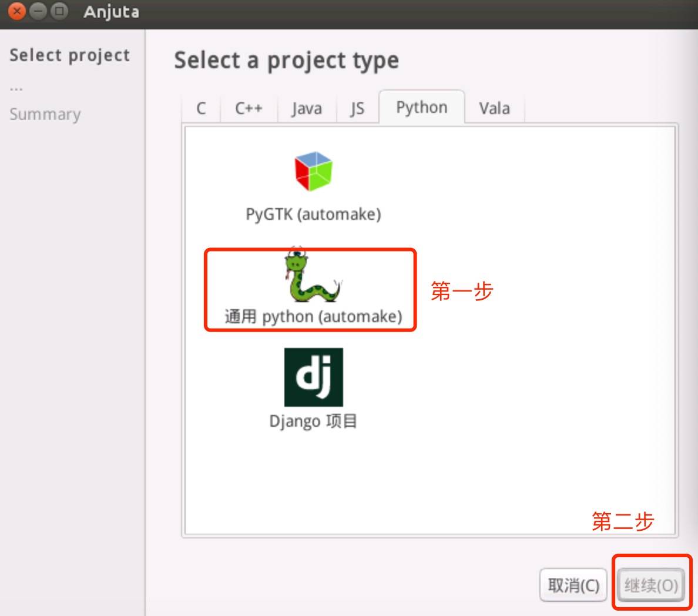The image size is (698, 616).
Task: Switch to the Vala tab
Action: [494, 108]
